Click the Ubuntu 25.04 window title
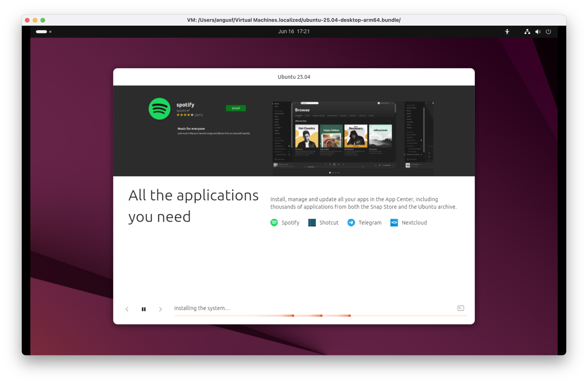This screenshot has width=588, height=384. tap(294, 77)
